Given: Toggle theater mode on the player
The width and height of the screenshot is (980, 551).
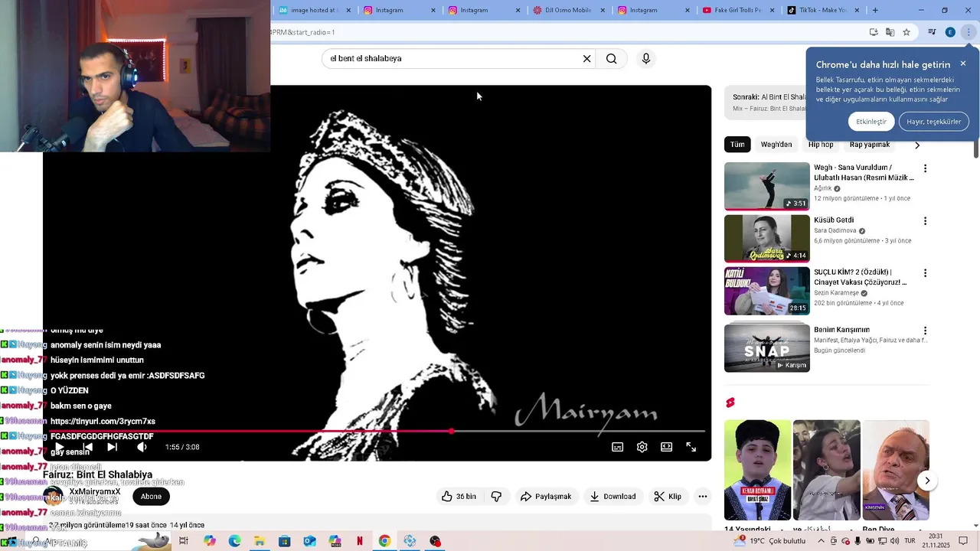Looking at the screenshot, I should (666, 447).
